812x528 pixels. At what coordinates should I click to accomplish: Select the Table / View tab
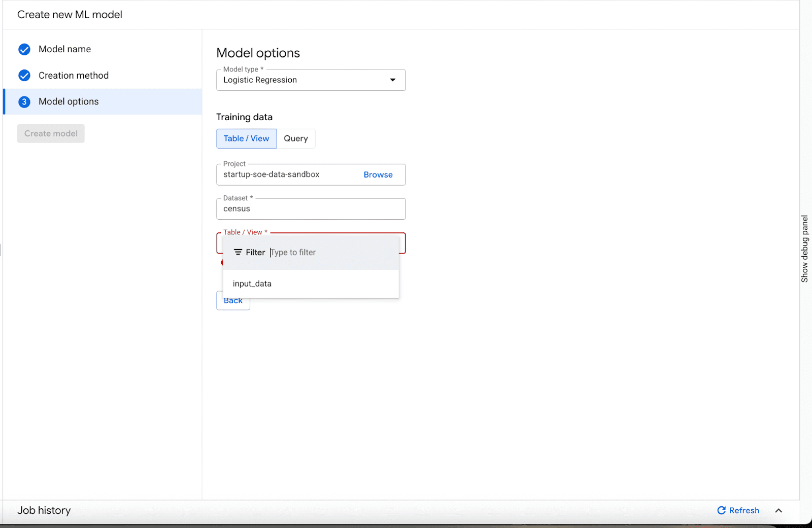click(246, 138)
